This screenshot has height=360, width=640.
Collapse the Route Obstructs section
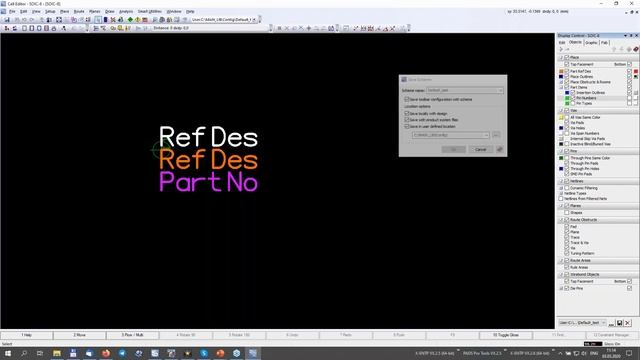coord(561,220)
